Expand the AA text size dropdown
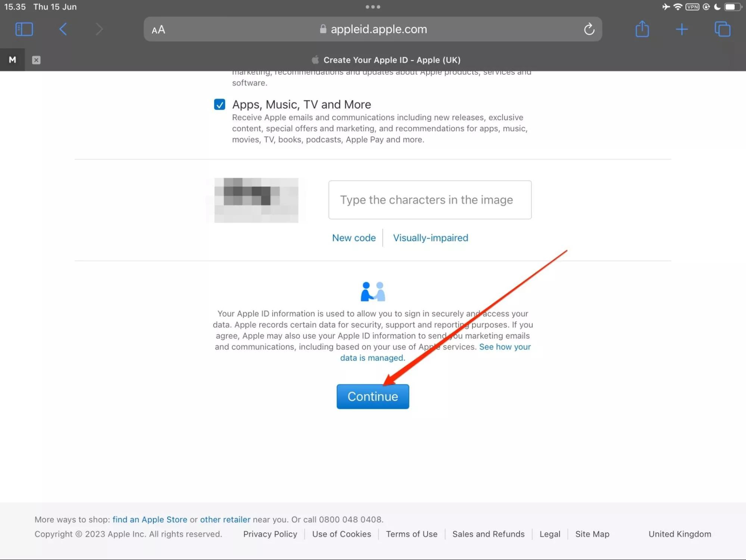 [159, 29]
